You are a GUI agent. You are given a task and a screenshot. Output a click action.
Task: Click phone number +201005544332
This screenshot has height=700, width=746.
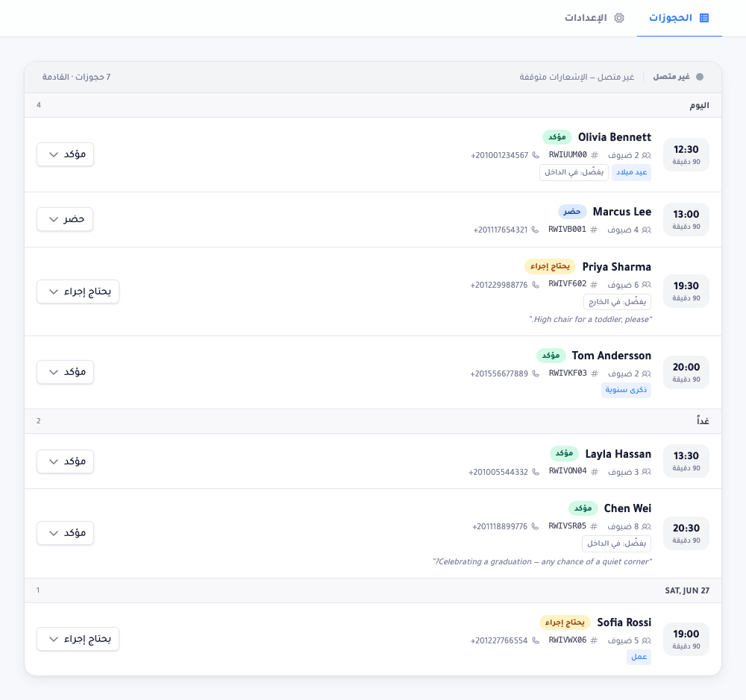498,472
